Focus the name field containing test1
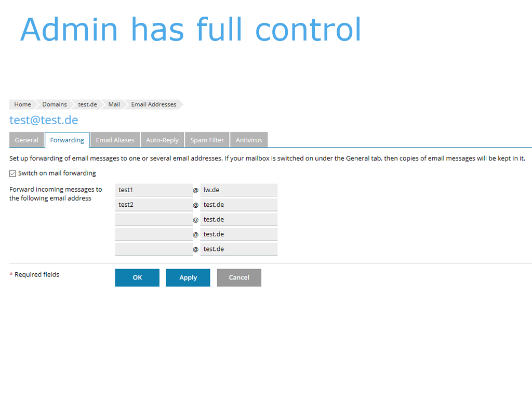 [x=154, y=190]
